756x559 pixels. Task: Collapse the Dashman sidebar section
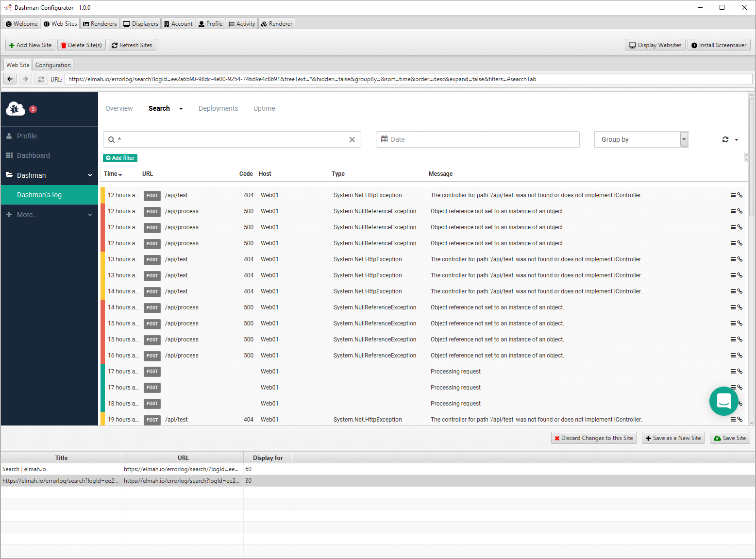click(90, 175)
